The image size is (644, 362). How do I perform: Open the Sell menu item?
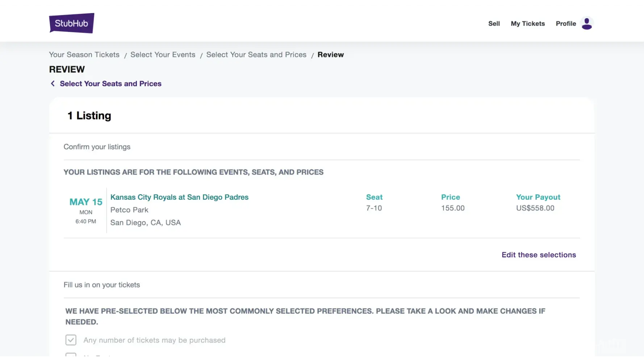pos(494,24)
